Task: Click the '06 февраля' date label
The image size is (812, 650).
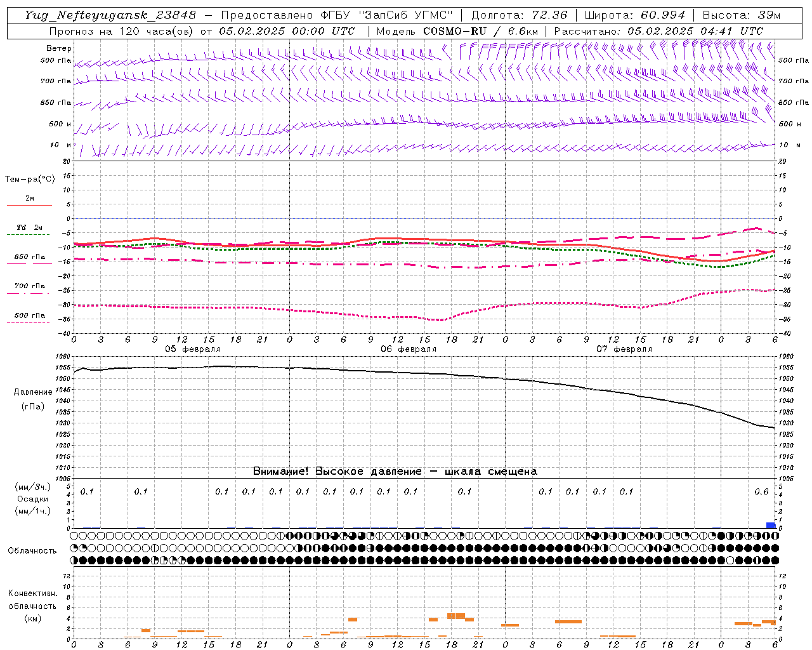Action: click(x=409, y=349)
